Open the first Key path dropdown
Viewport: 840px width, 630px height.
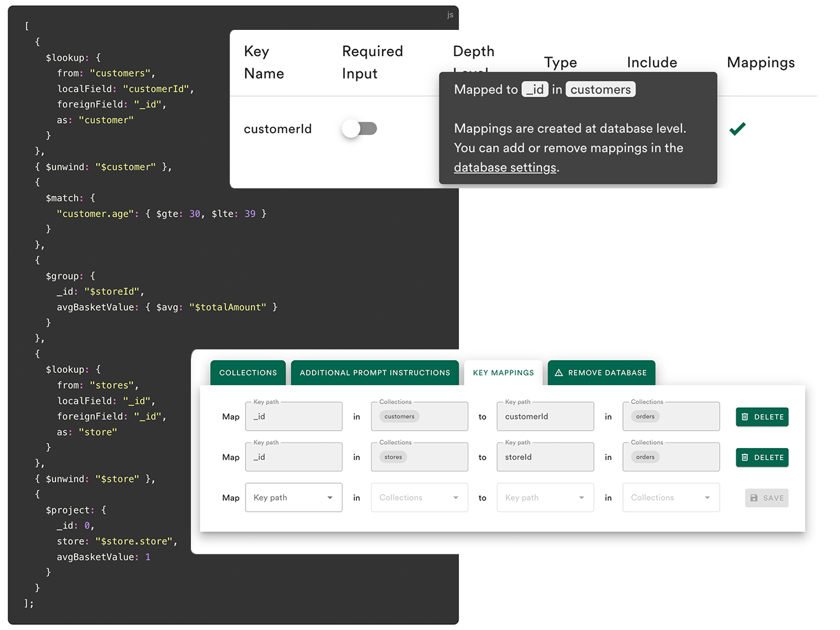[x=293, y=498]
